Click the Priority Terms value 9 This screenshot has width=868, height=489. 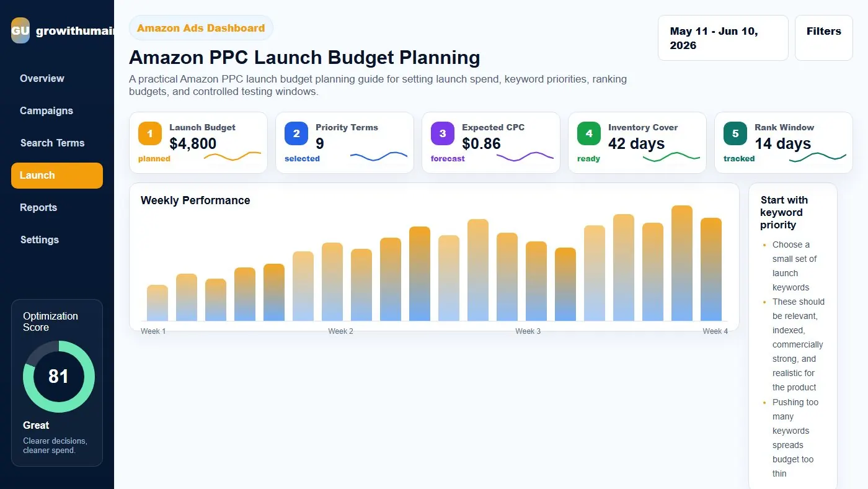coord(320,143)
